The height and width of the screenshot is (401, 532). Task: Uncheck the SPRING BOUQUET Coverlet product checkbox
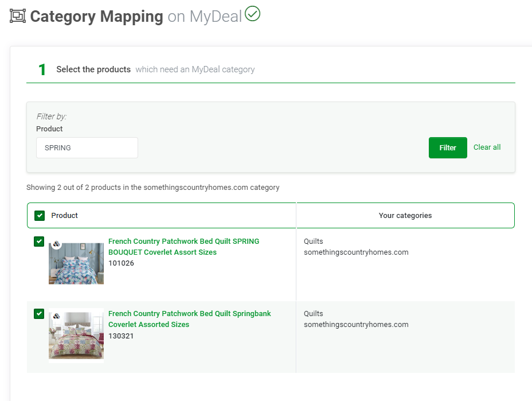pyautogui.click(x=39, y=242)
